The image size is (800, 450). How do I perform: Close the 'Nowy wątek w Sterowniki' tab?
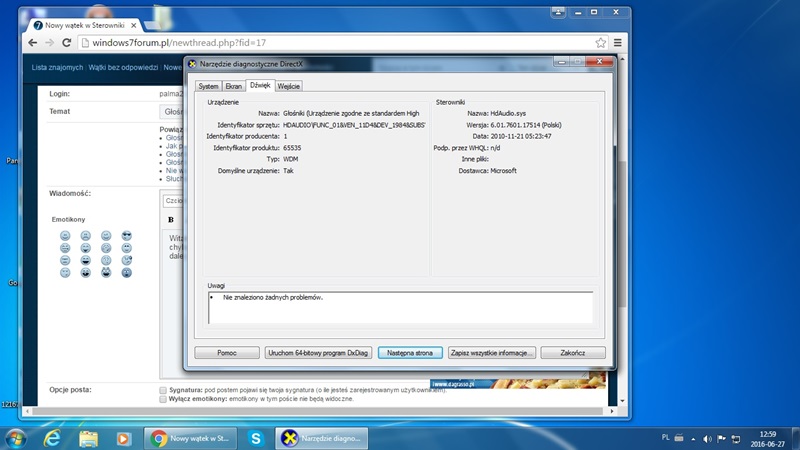click(134, 25)
